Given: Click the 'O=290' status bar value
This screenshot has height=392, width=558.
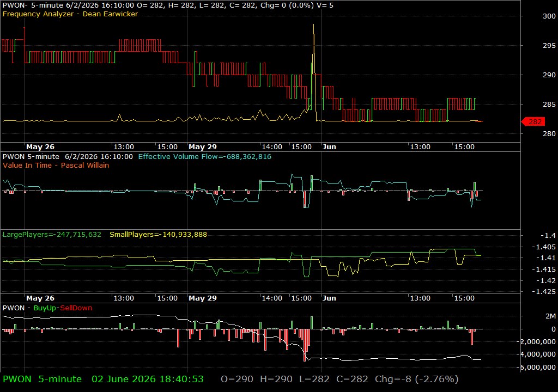Looking at the screenshot, I should point(237,379).
